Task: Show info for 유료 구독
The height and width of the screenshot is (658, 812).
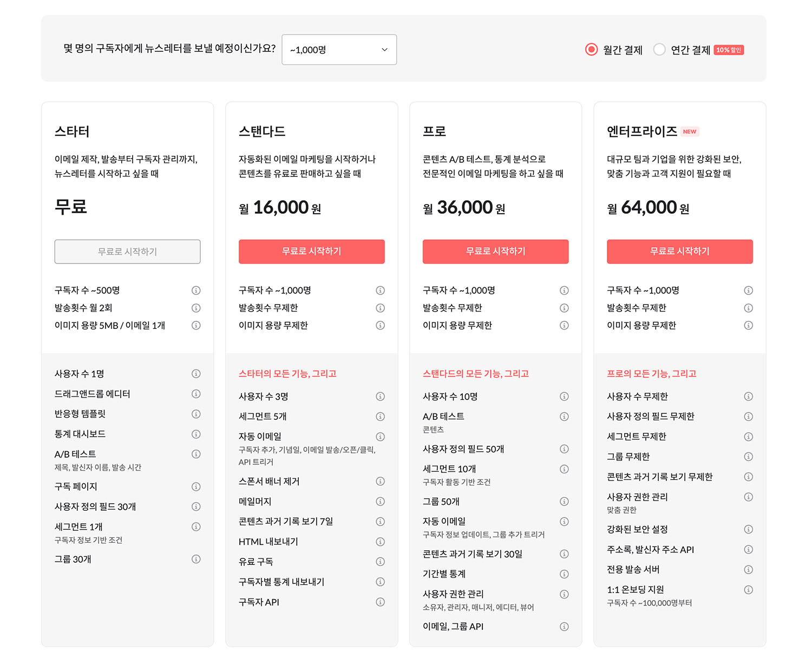Action: point(381,562)
